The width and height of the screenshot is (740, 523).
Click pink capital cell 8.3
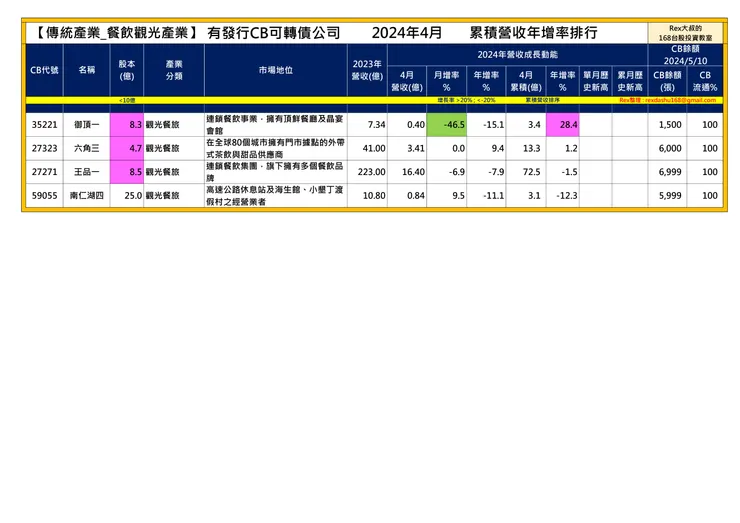[x=127, y=125]
